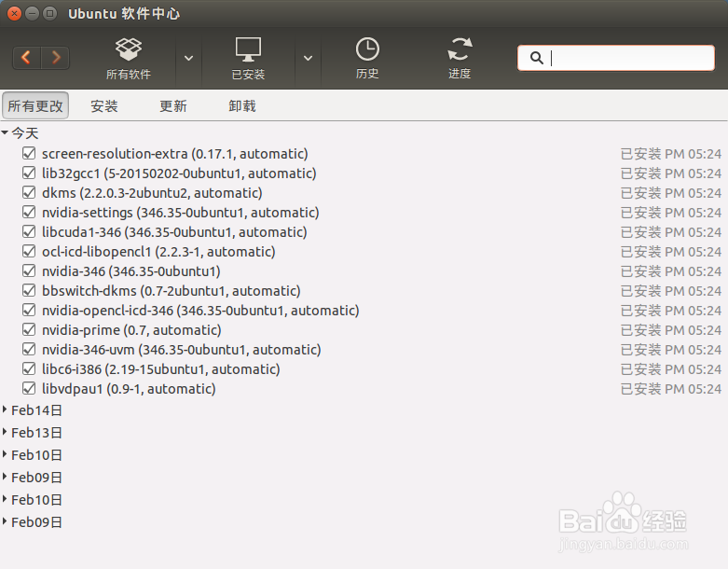The width and height of the screenshot is (728, 569).
Task: Toggle checkbox for nvidia-346 (346.35-0ubuntu1)
Action: coord(29,271)
